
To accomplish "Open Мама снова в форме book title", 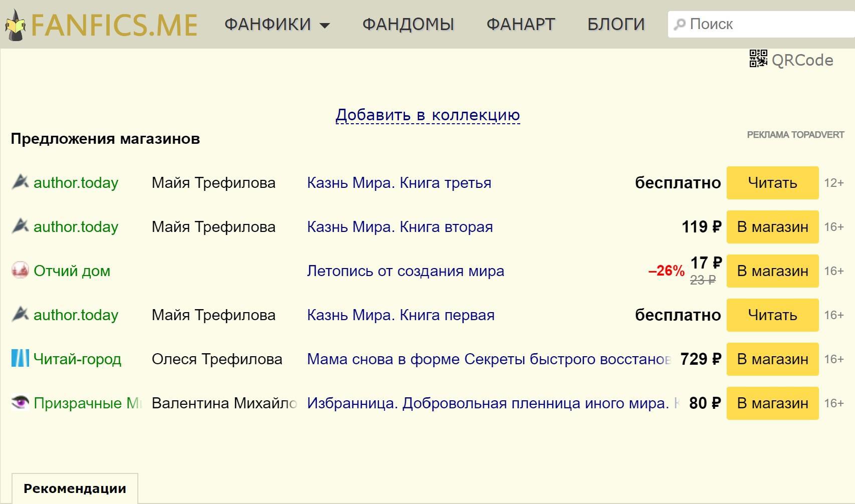I will coord(489,359).
